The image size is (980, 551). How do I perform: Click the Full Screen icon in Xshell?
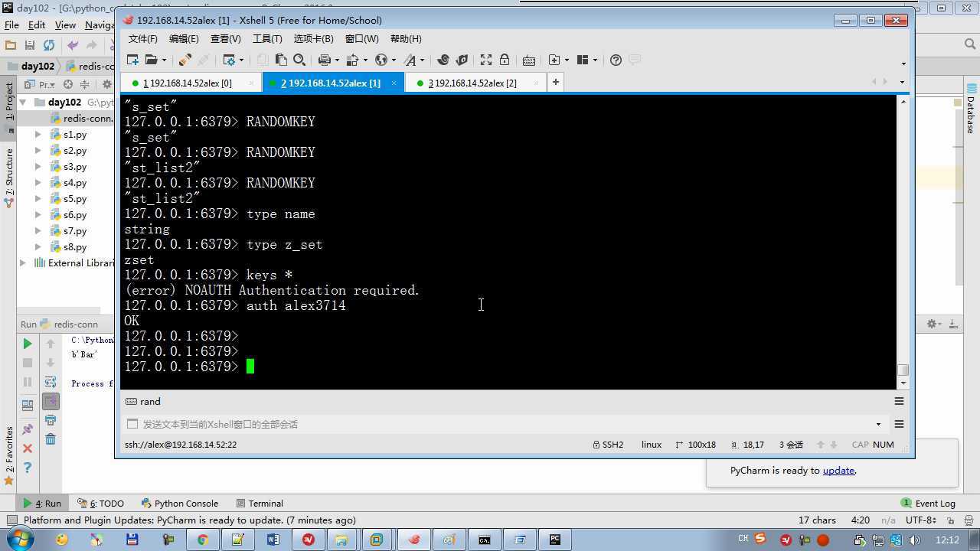click(x=485, y=60)
